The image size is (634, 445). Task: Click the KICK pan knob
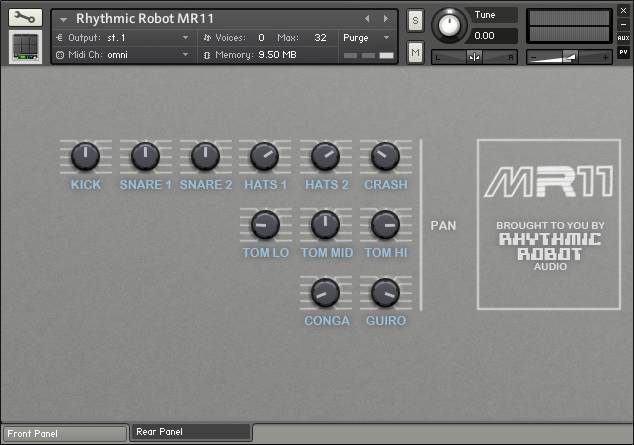click(85, 156)
